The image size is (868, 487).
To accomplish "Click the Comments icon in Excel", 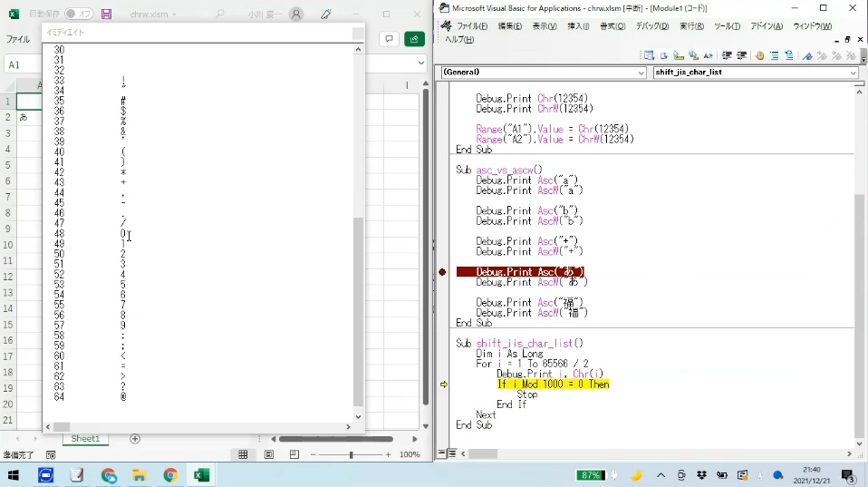I will click(x=388, y=39).
